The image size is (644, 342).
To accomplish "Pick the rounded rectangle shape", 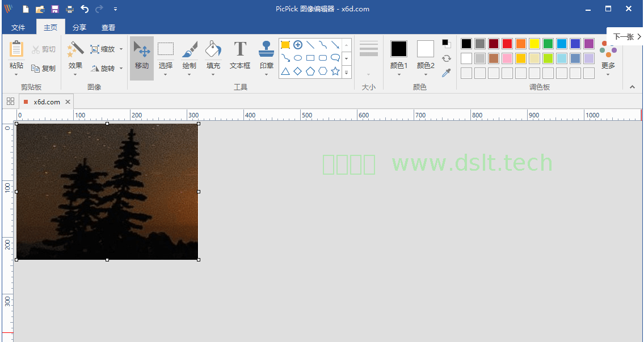I will pos(323,58).
